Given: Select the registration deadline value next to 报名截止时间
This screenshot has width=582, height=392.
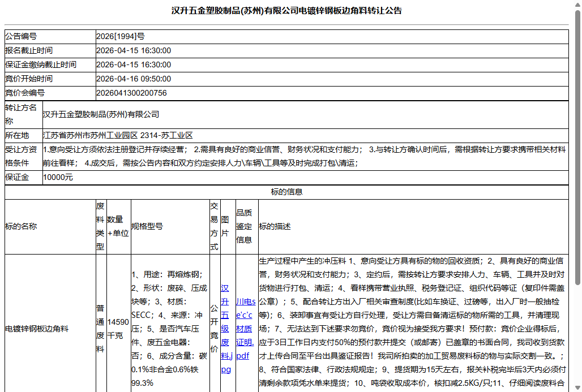Looking at the screenshot, I should click(x=134, y=50).
